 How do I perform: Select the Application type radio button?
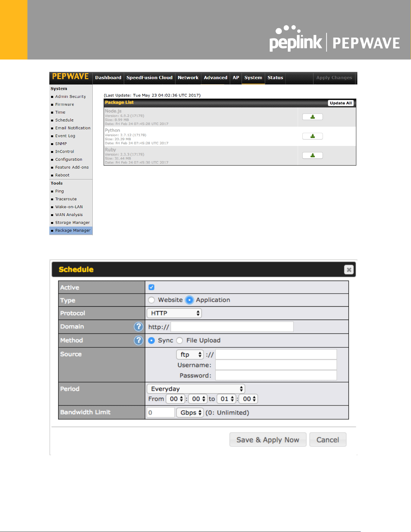[189, 300]
